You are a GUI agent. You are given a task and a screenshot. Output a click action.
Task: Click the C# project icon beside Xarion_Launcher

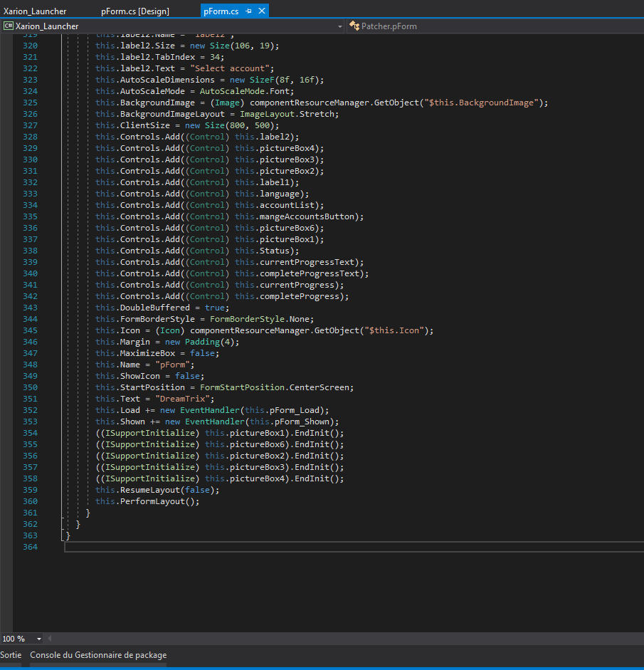pos(8,26)
